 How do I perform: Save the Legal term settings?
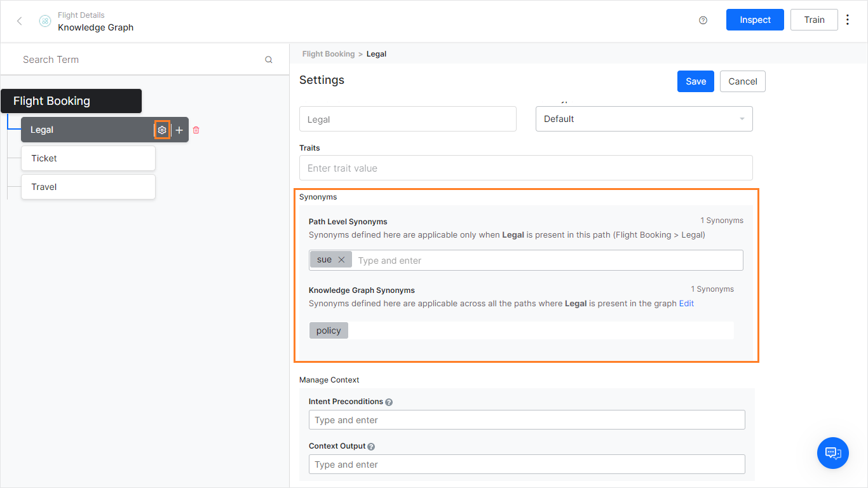coord(695,81)
